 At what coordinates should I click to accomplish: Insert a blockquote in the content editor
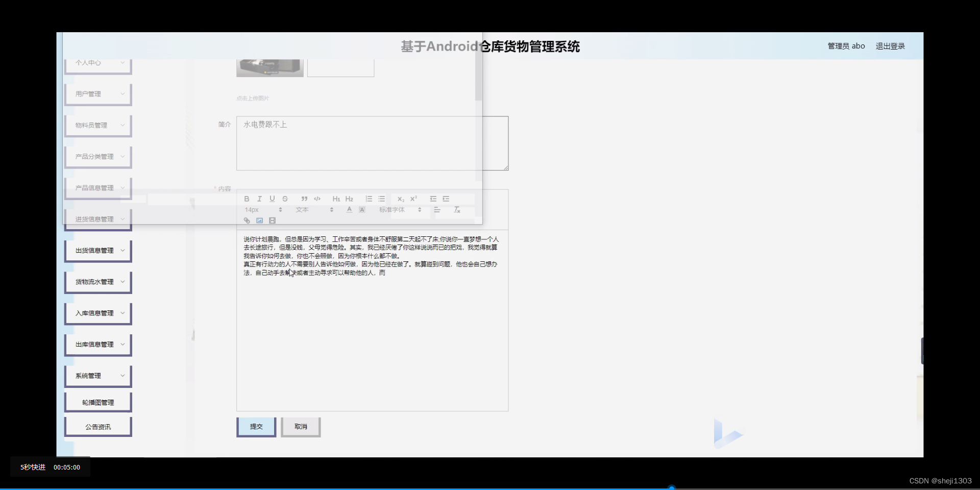(x=304, y=199)
